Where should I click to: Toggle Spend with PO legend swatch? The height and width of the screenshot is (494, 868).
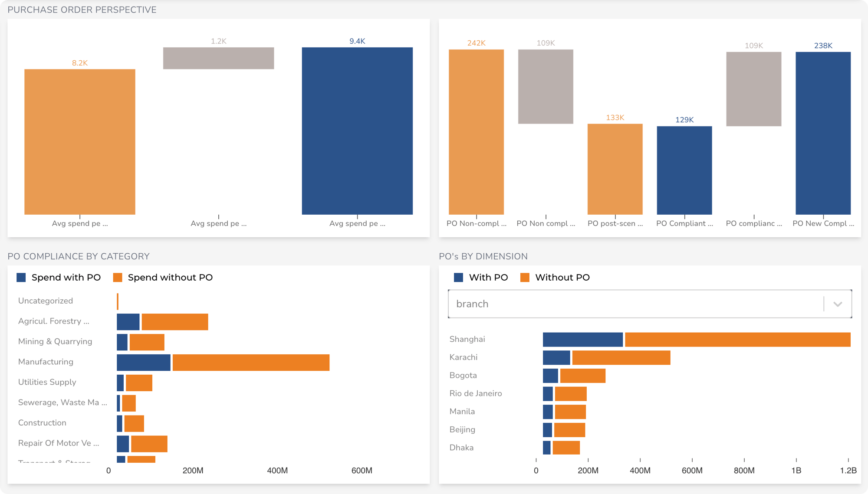point(21,278)
